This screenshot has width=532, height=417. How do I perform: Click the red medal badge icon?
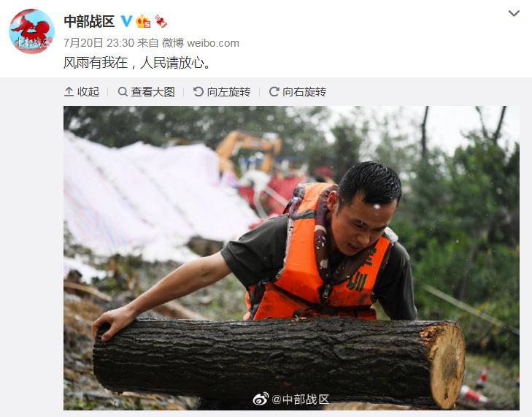click(x=161, y=21)
